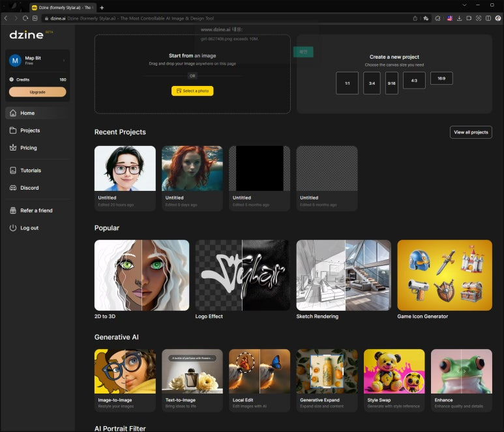Open the empty transparent Untitled project
504x432 pixels.
327,179
